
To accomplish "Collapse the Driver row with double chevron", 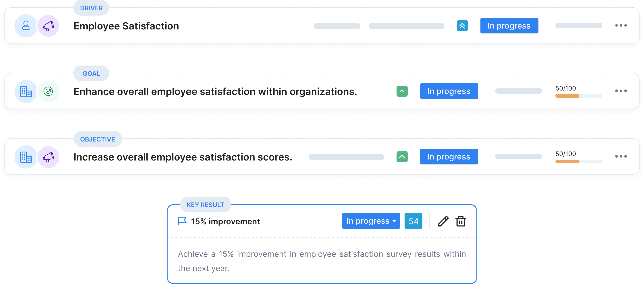I will click(462, 26).
